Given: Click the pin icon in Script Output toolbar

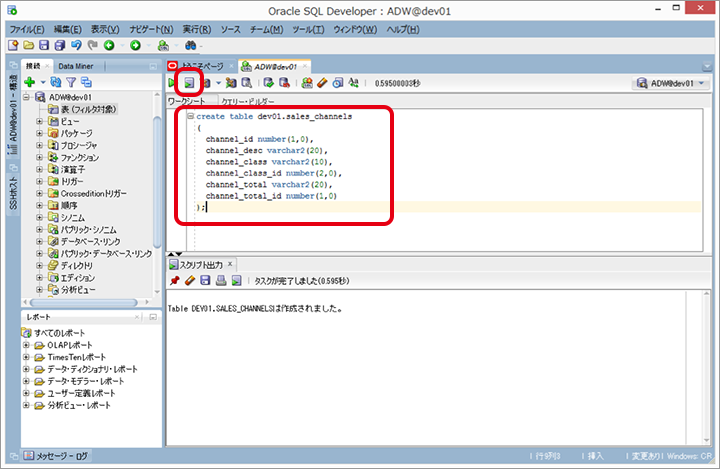Looking at the screenshot, I should click(174, 281).
